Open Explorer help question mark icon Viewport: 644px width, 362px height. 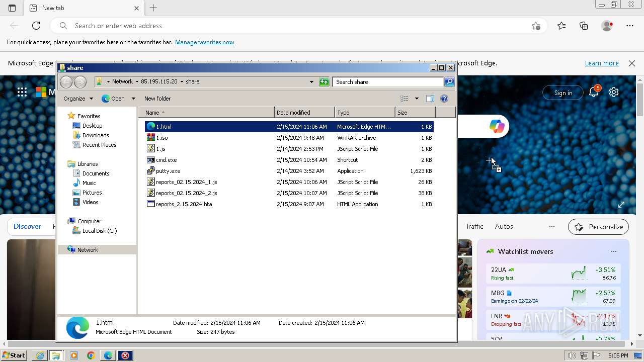click(444, 99)
